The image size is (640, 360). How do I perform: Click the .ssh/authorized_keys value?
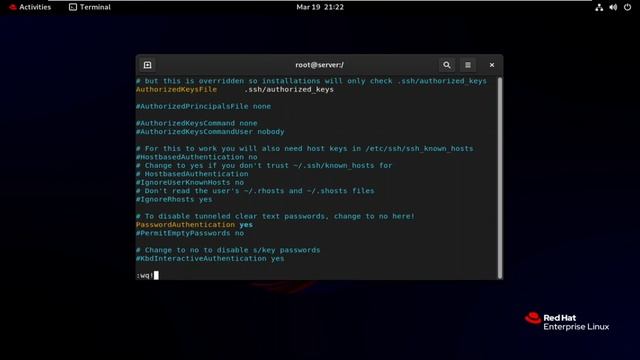pos(289,89)
